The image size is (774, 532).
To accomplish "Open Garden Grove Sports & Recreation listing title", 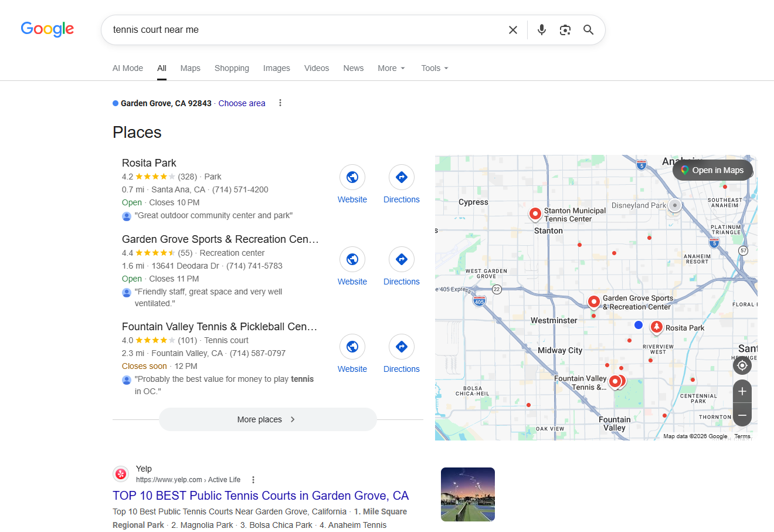I will click(x=220, y=239).
